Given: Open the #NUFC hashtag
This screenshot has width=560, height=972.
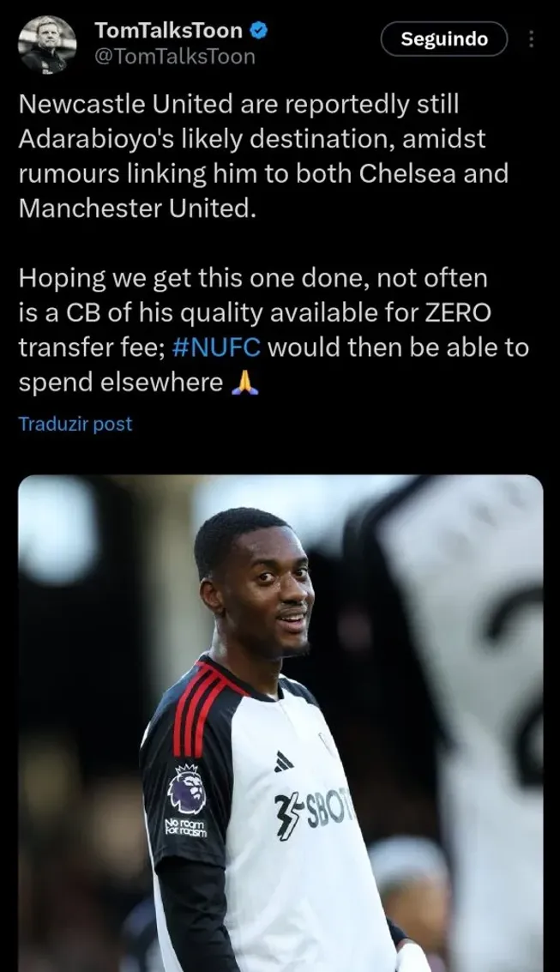Looking at the screenshot, I should [x=216, y=347].
